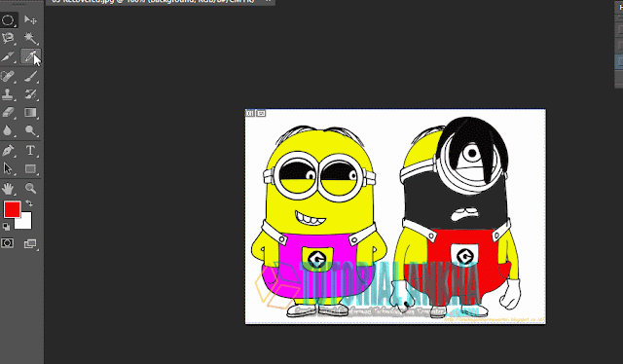
Task: Select the Magic Wand tool
Action: [x=30, y=38]
